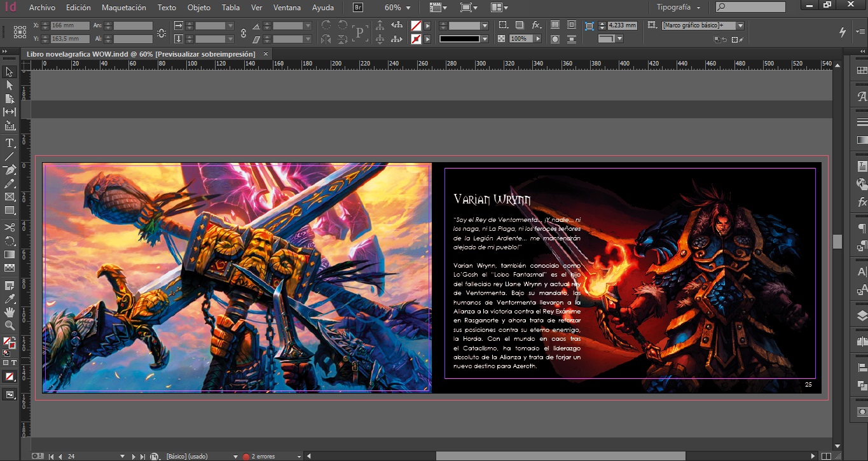Click the fill color swatch in control bar
868x461 pixels.
(x=416, y=25)
